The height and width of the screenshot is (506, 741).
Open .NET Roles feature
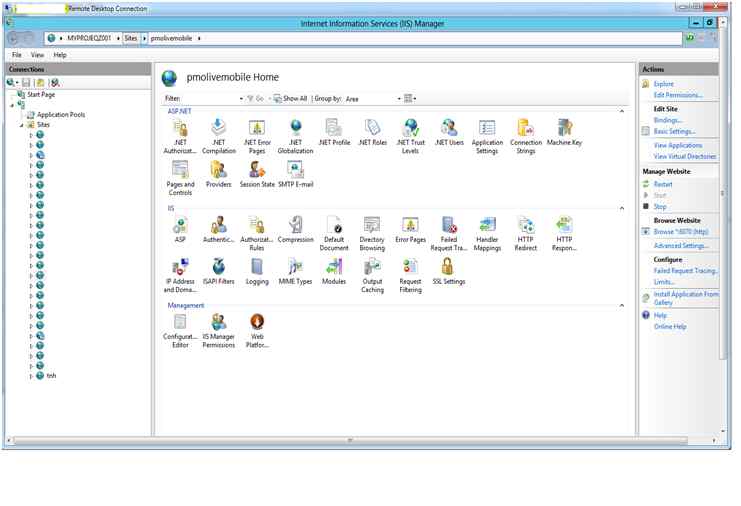coord(372,132)
